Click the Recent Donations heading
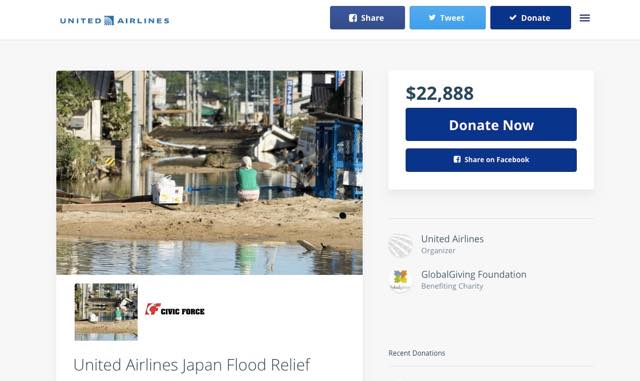Viewport: 640px width, 381px height. point(417,353)
